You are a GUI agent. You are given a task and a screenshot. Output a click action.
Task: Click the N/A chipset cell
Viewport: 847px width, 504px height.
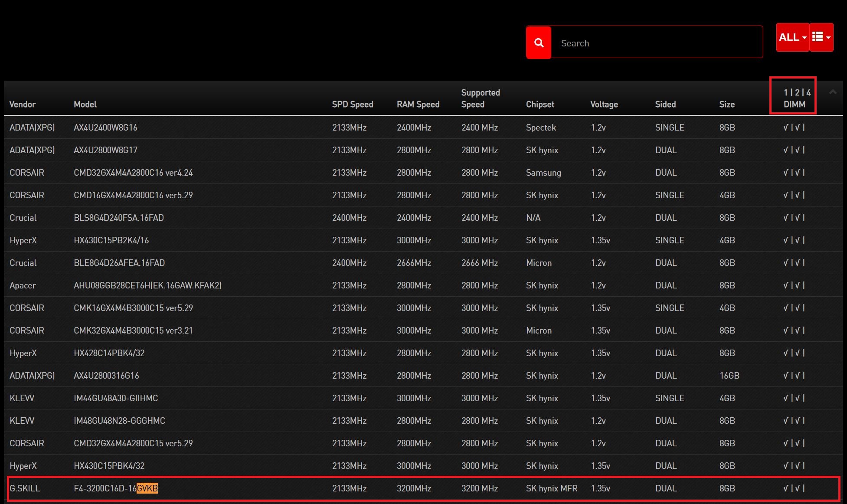533,218
